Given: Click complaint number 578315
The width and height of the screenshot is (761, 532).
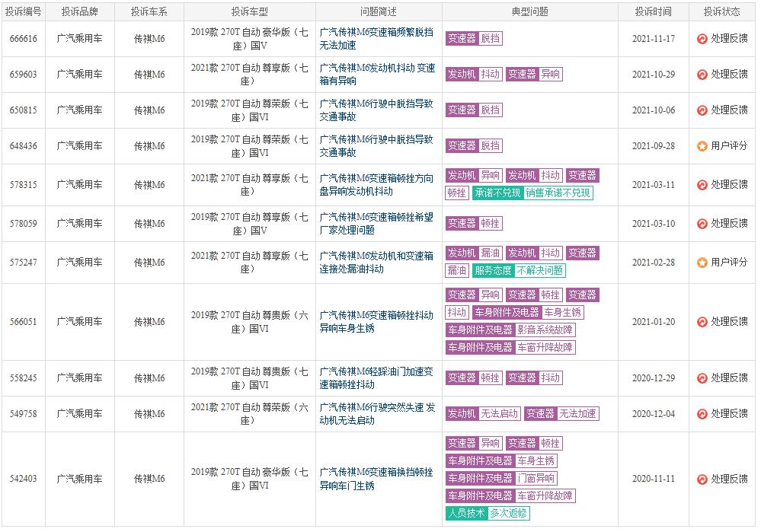Looking at the screenshot, I should (x=24, y=185).
